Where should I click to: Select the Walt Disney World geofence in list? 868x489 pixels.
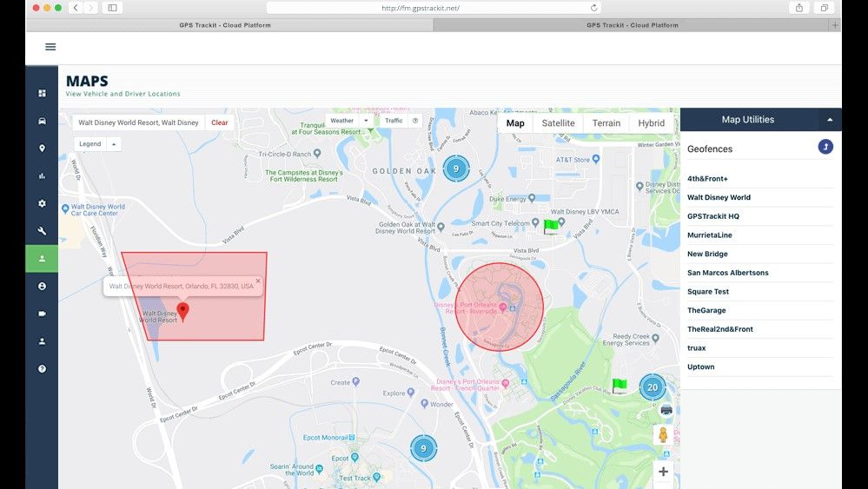coord(760,197)
